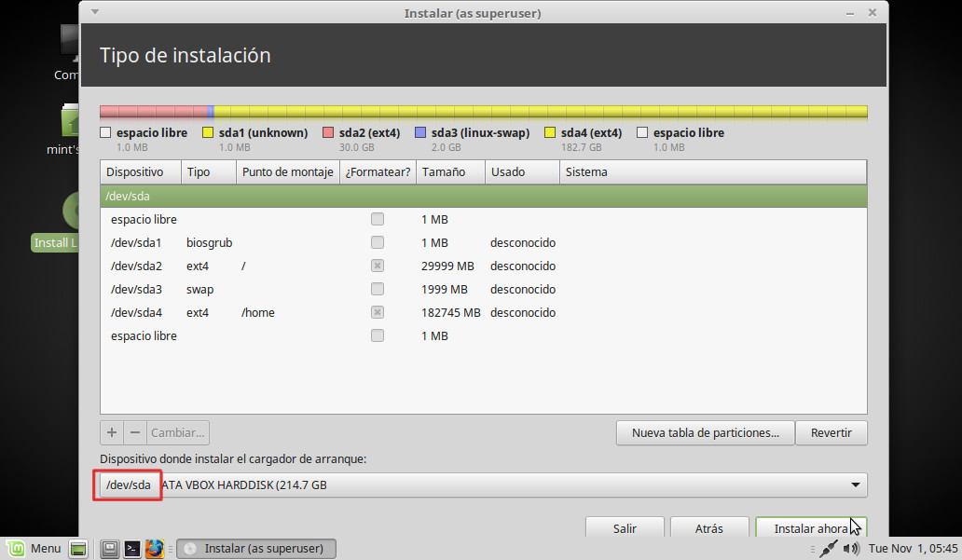The height and width of the screenshot is (560, 962).
Task: Open the file manager launcher in the panel
Action: pyautogui.click(x=110, y=549)
